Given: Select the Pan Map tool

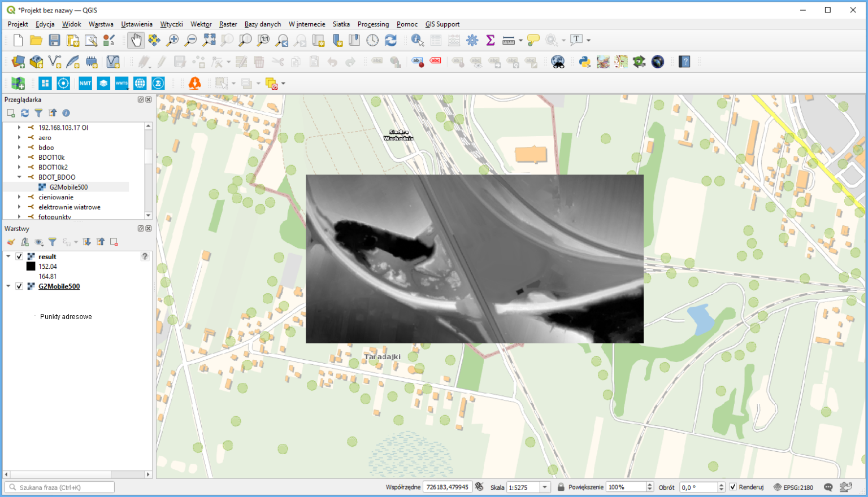Looking at the screenshot, I should pyautogui.click(x=136, y=40).
